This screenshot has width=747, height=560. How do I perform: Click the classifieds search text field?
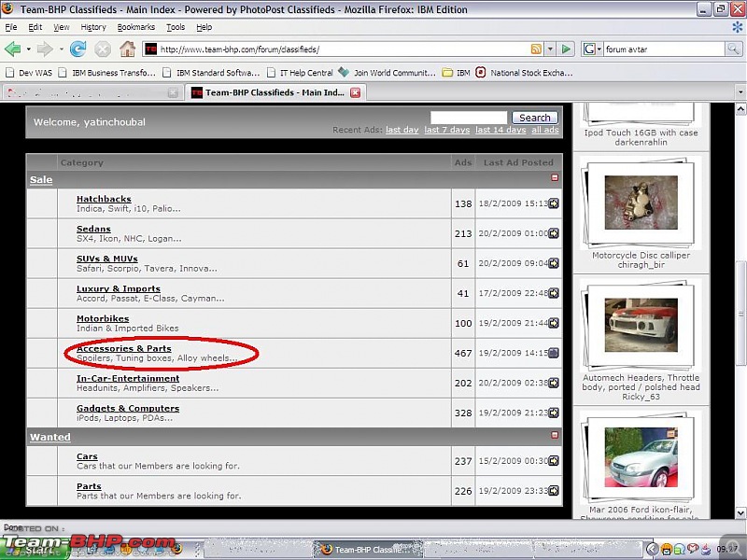pyautogui.click(x=469, y=118)
